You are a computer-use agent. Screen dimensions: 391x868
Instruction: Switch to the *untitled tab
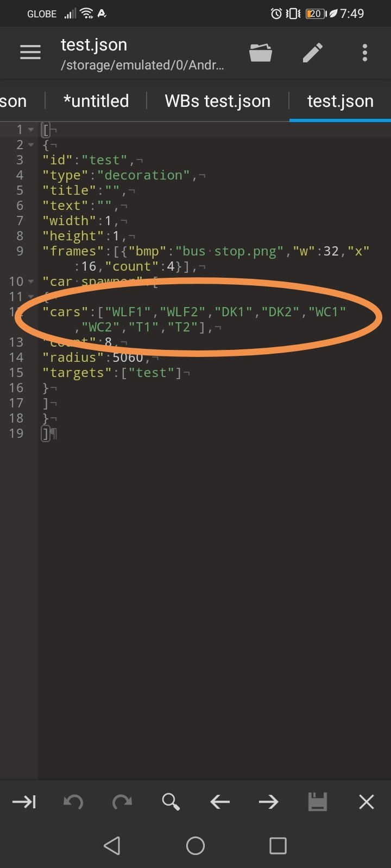point(96,101)
